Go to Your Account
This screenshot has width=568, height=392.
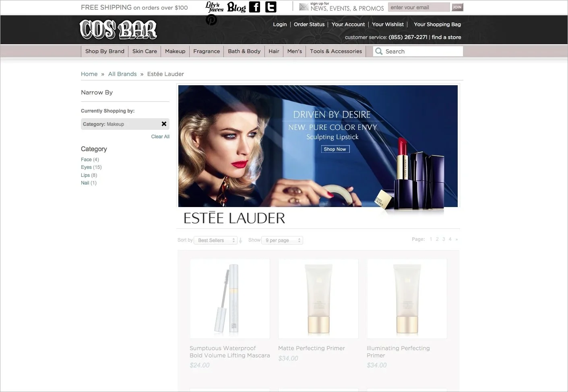pos(348,24)
